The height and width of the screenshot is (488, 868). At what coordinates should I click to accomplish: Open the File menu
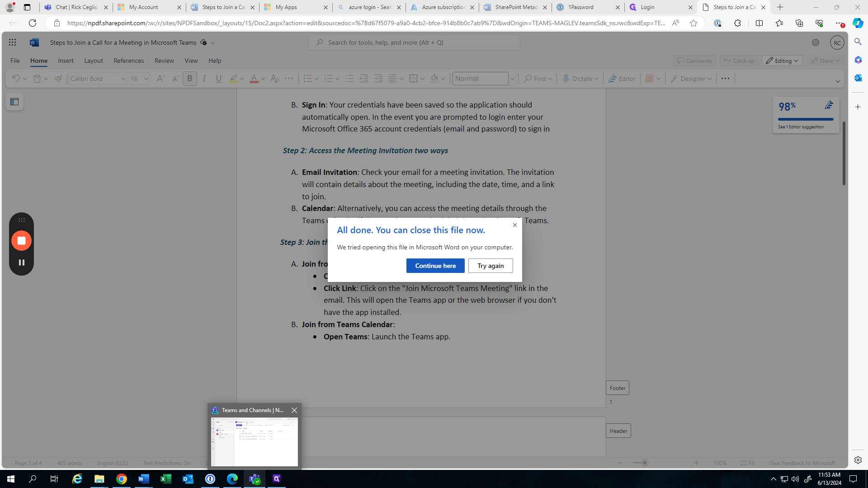click(x=15, y=61)
